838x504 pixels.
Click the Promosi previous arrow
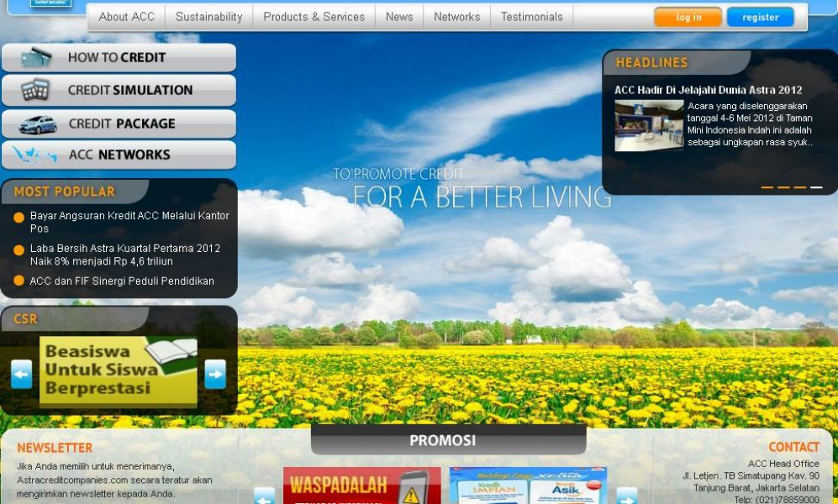[264, 496]
